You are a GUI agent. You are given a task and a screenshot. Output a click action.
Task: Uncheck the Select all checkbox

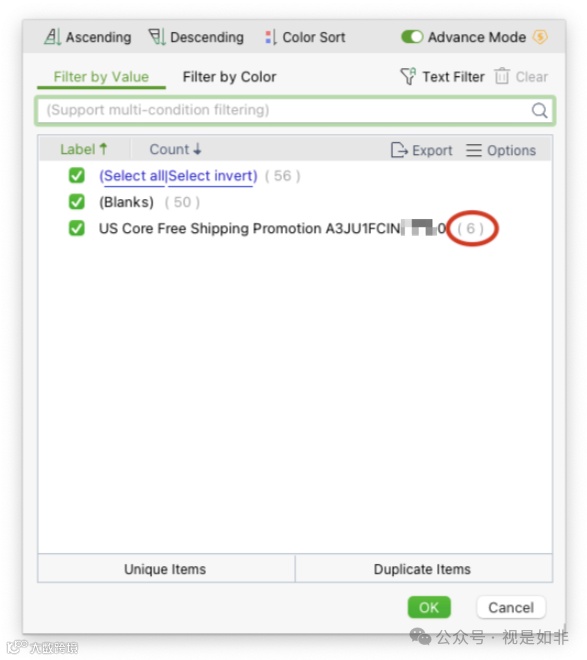click(x=77, y=176)
